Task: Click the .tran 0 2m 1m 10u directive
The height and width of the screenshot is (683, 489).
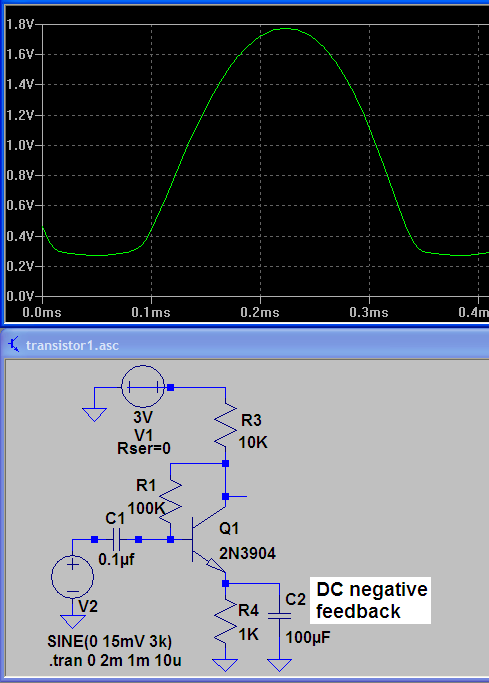Action: click(x=115, y=661)
